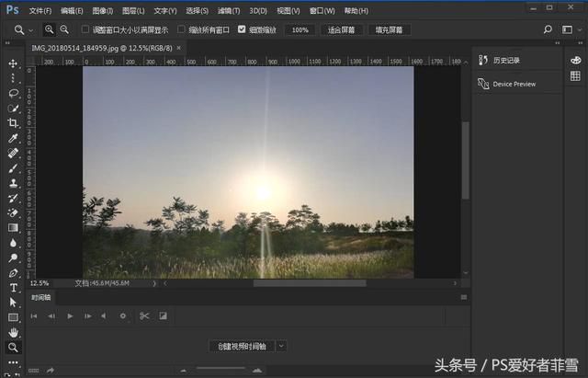The image size is (588, 378).
Task: Select the Healing Brush tool
Action: coord(13,154)
